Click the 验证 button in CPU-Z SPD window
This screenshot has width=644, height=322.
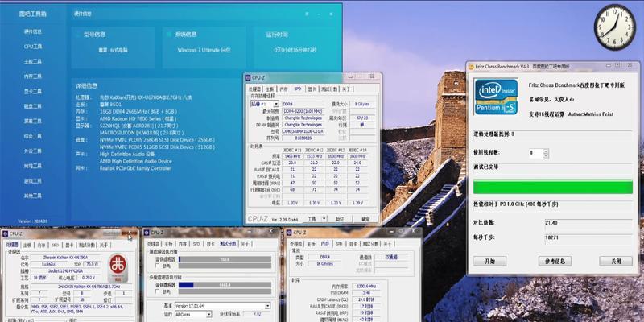[340, 219]
